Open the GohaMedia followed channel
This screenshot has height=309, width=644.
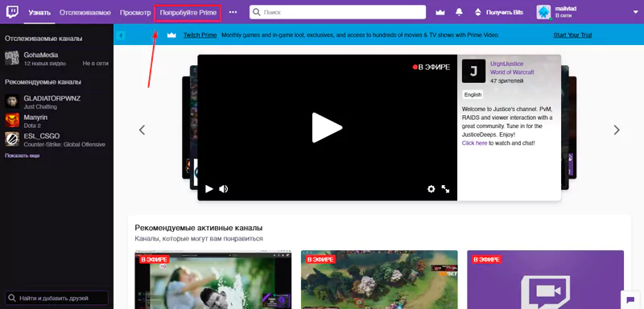pos(56,59)
